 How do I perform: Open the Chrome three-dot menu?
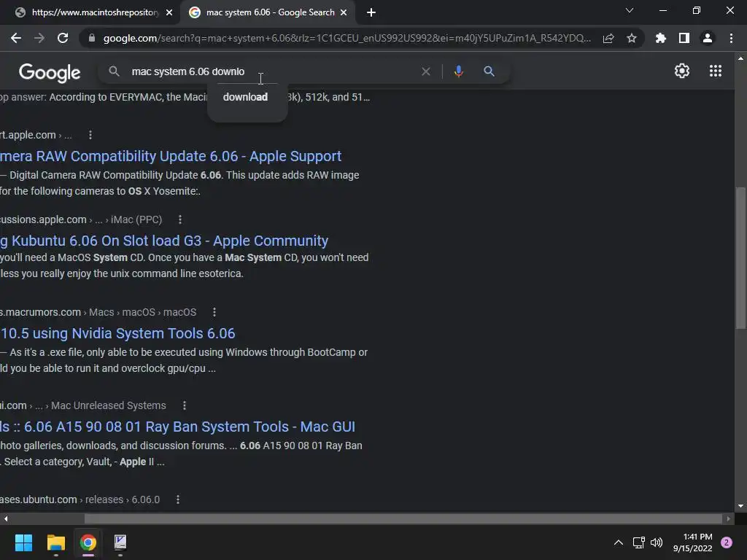tap(731, 38)
